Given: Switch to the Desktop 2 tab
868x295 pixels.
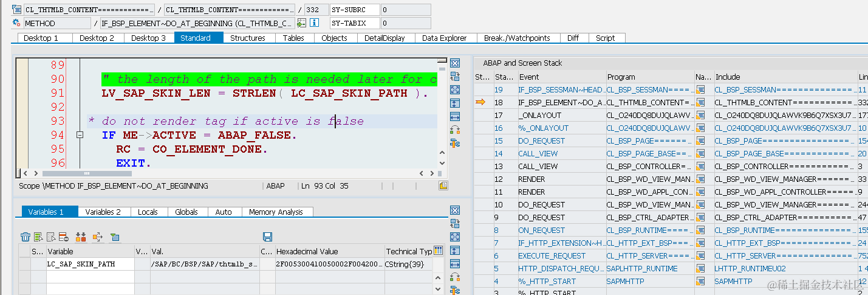Looking at the screenshot, I should click(97, 38).
